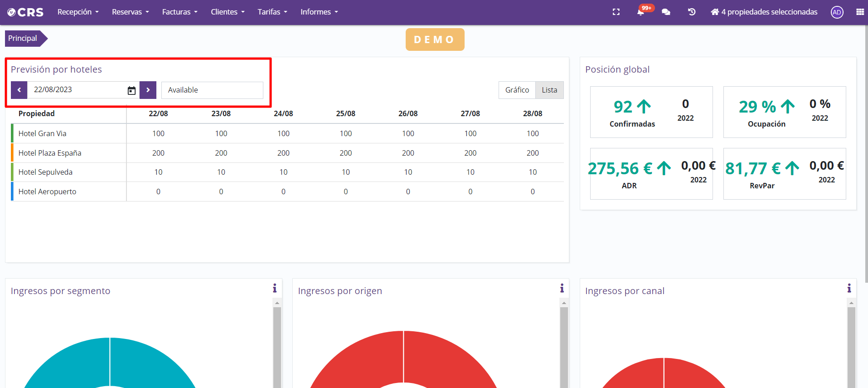Open the chat messages icon
The image size is (868, 388).
[x=666, y=12]
